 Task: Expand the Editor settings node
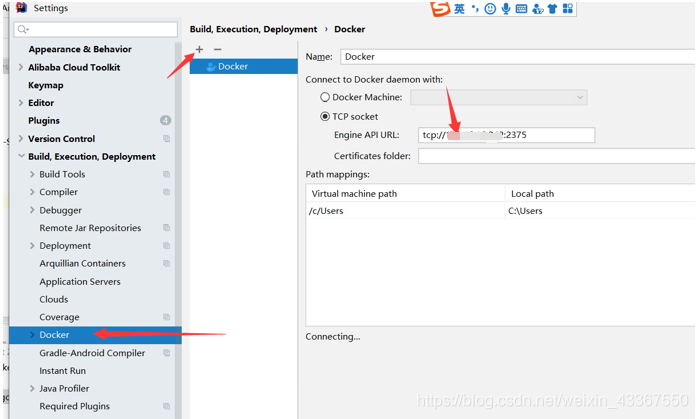[20, 103]
